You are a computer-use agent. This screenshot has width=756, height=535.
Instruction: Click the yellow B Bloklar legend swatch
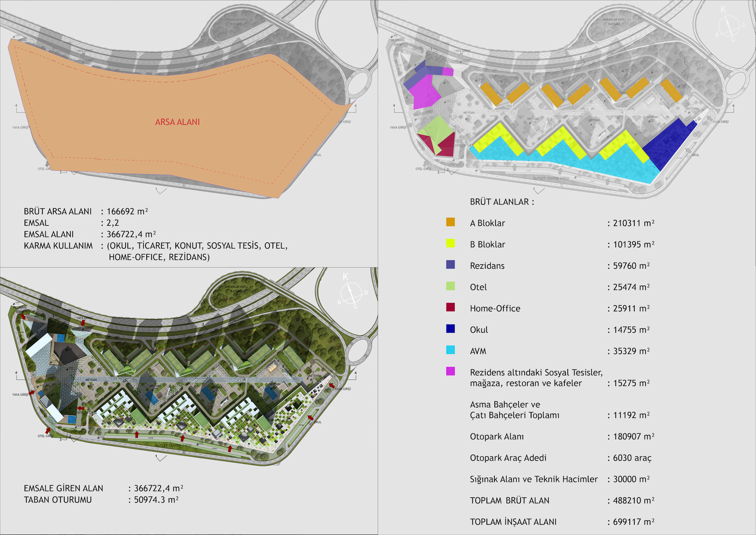click(x=450, y=243)
